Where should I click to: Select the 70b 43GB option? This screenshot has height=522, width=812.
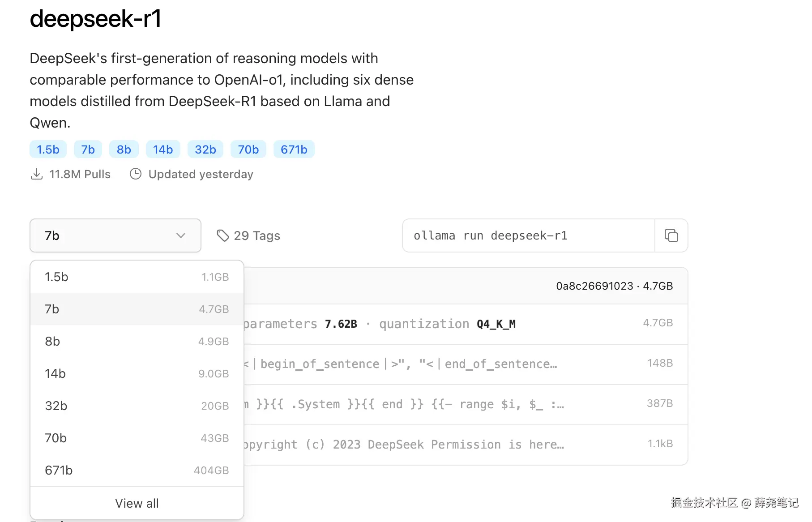click(x=137, y=438)
